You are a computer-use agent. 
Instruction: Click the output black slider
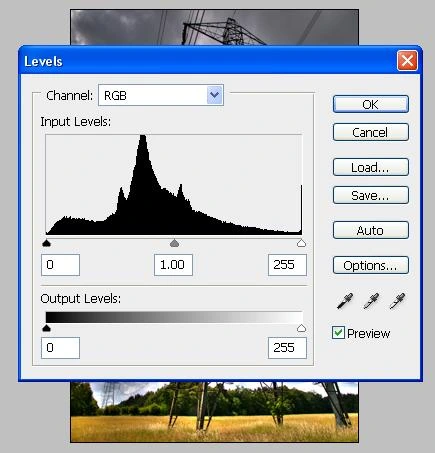[x=47, y=328]
